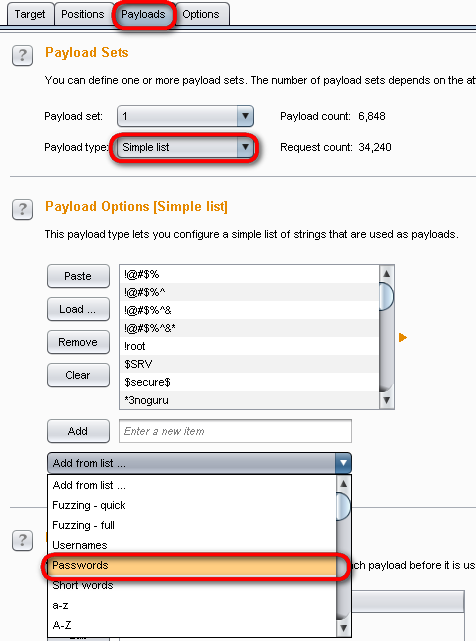Click the payload list scrollbar thumb
This screenshot has width=476, height=641.
(x=386, y=296)
